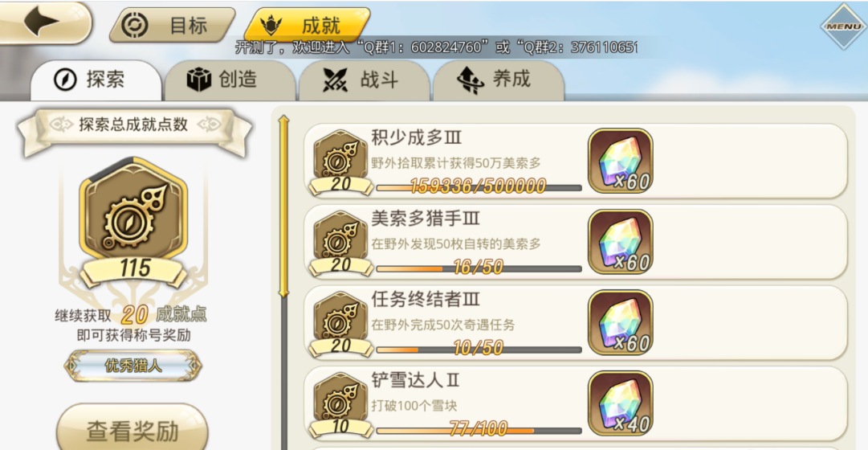This screenshot has width=868, height=450.
Task: Open the diamond MENU icon
Action: click(844, 26)
